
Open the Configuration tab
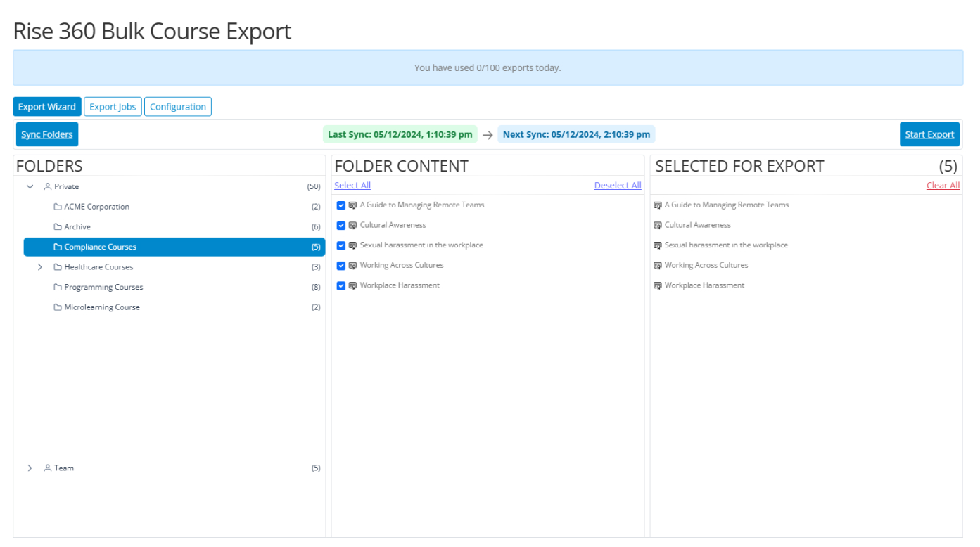coord(178,107)
